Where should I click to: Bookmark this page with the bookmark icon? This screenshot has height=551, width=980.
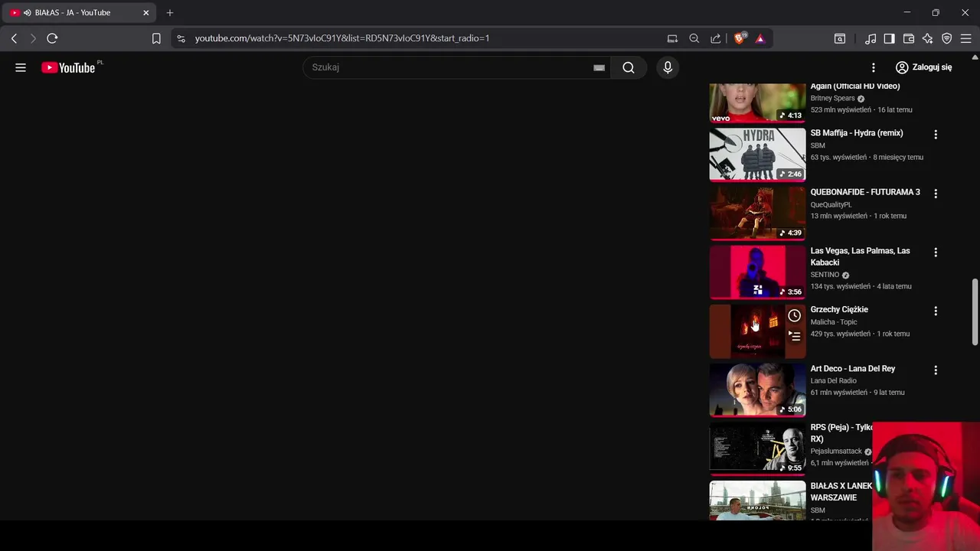click(x=156, y=38)
